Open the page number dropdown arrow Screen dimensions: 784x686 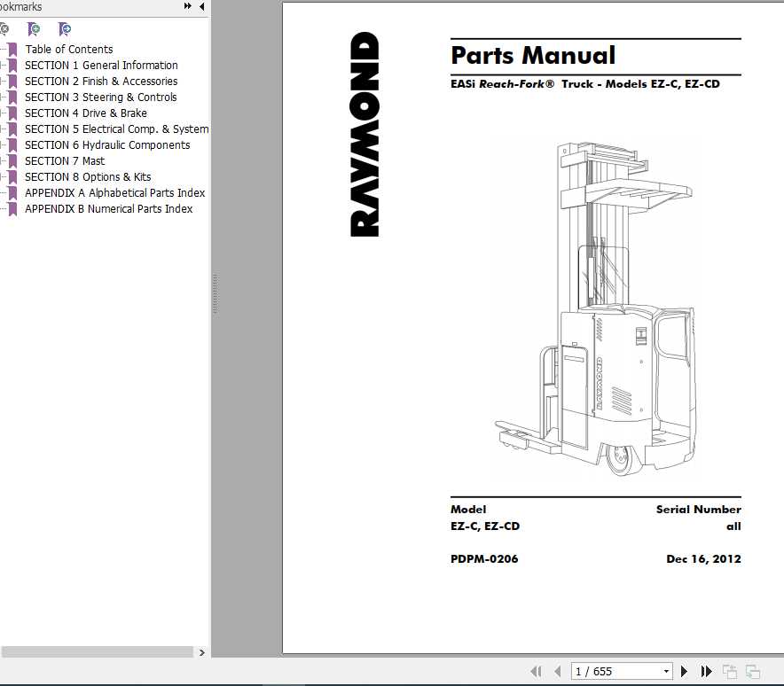click(666, 672)
